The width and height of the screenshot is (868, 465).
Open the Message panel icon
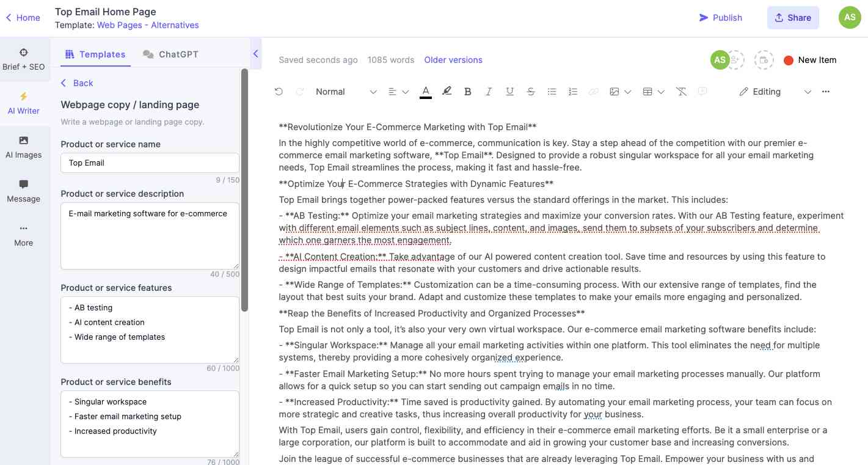click(23, 191)
